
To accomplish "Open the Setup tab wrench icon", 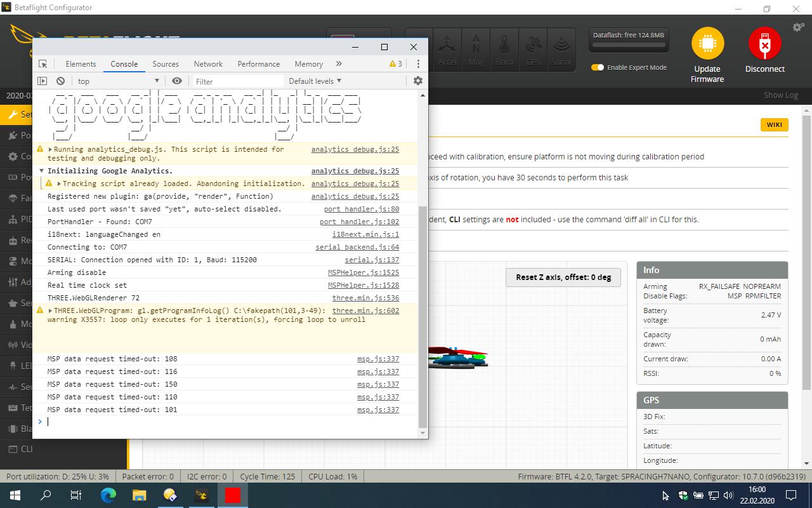I will [12, 115].
